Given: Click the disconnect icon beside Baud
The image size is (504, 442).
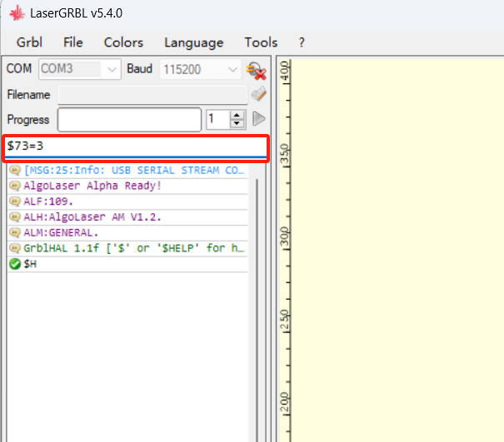Looking at the screenshot, I should coord(257,71).
